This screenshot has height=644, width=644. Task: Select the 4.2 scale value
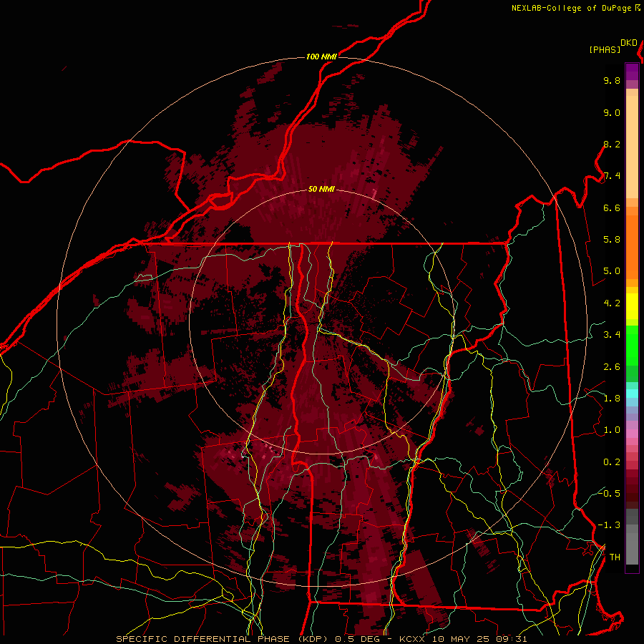[612, 303]
